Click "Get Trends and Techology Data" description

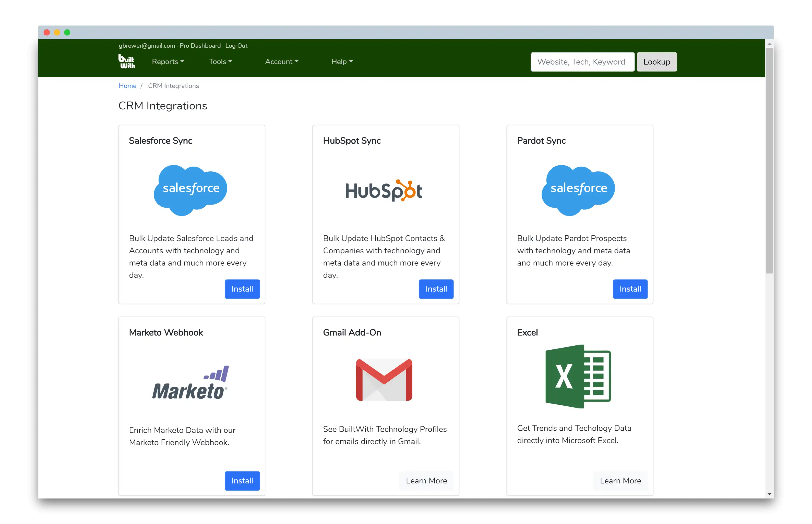tap(574, 434)
